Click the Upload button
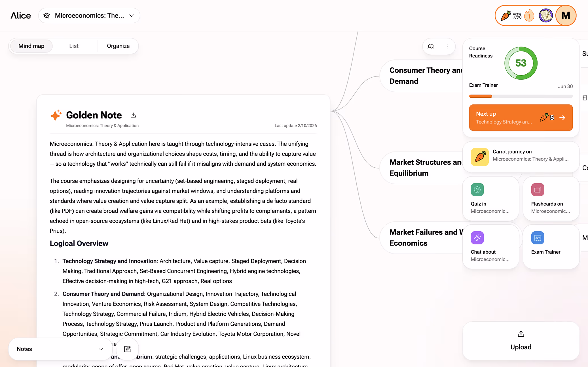This screenshot has height=367, width=588. 521,341
